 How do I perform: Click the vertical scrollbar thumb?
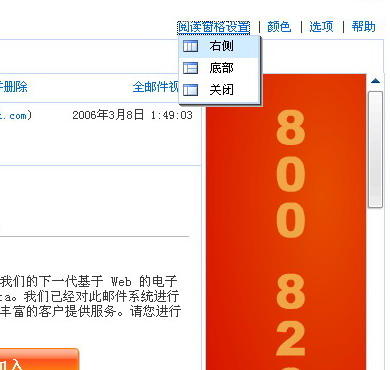click(x=375, y=150)
